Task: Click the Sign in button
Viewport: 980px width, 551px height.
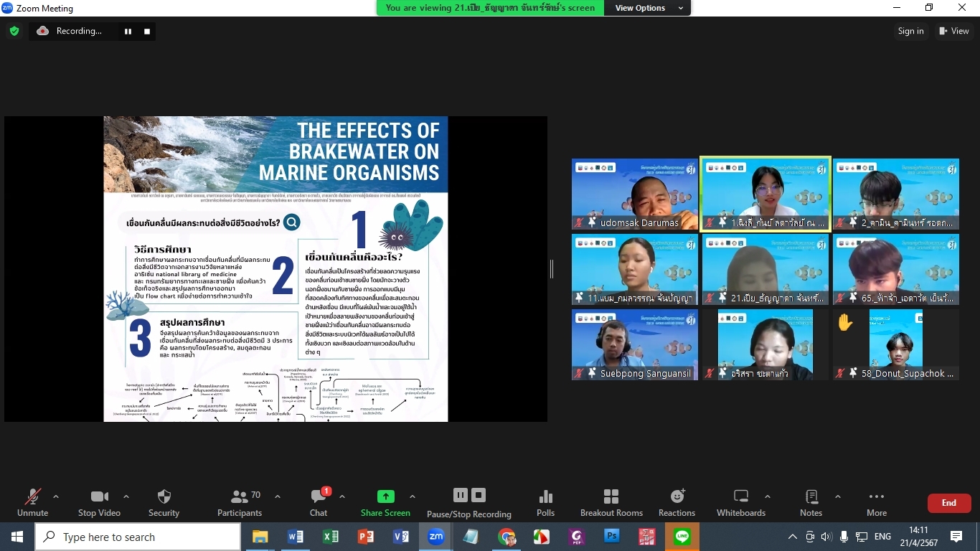Action: pyautogui.click(x=910, y=31)
